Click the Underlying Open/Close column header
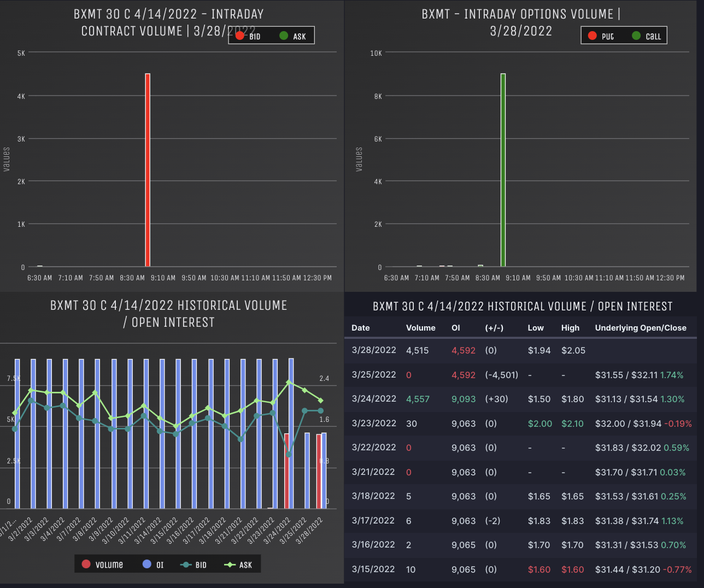This screenshot has width=704, height=588. (640, 328)
